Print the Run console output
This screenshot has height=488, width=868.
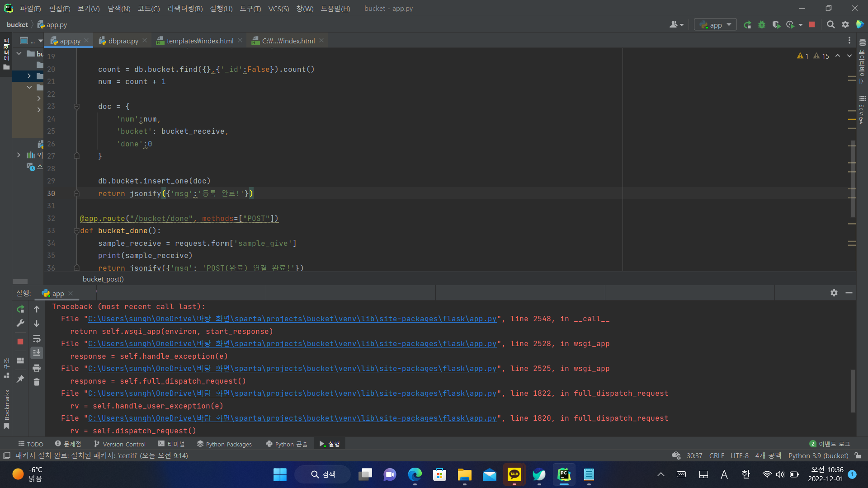37,368
